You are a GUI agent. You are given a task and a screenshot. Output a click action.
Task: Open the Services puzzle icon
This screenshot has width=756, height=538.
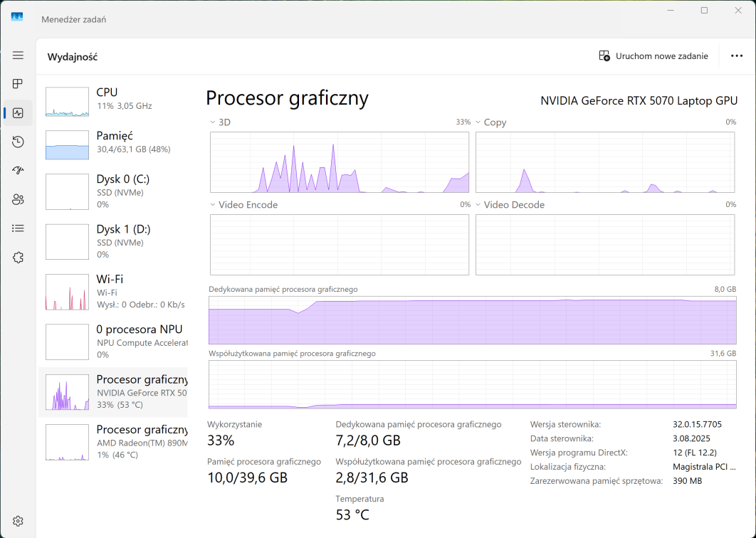point(18,257)
